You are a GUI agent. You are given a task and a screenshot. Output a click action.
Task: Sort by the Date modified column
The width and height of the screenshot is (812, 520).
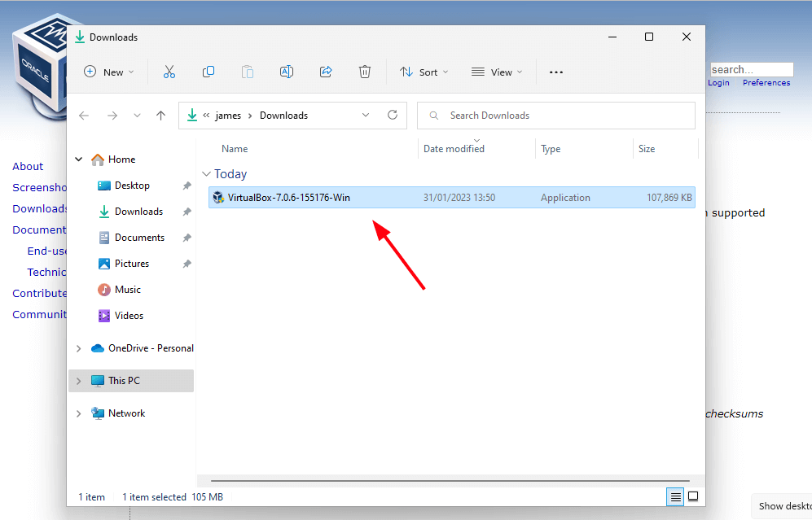(x=454, y=149)
